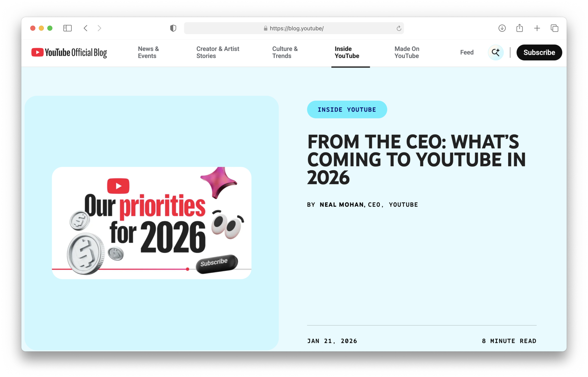Viewport: 588px width, 377px height.
Task: Open the Made On YouTube section
Action: 407,52
